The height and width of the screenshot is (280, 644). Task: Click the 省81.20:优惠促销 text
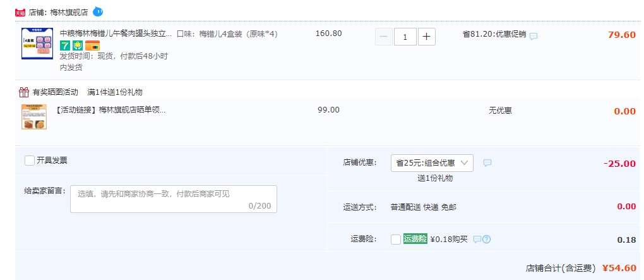(x=494, y=34)
